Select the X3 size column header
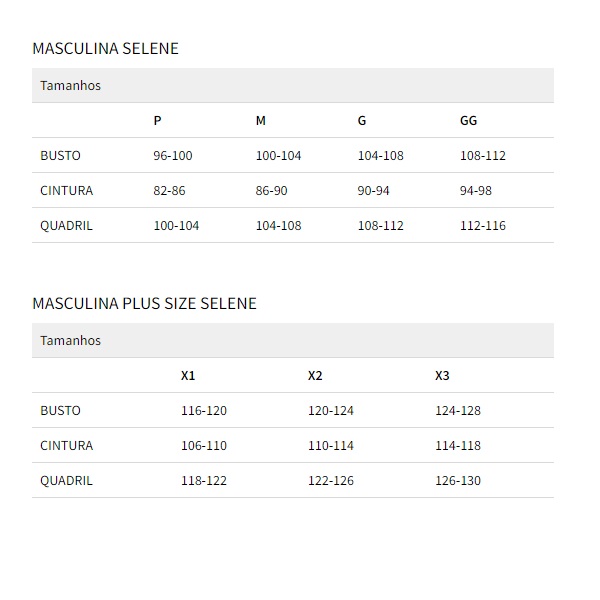This screenshot has width=600, height=600. (442, 376)
